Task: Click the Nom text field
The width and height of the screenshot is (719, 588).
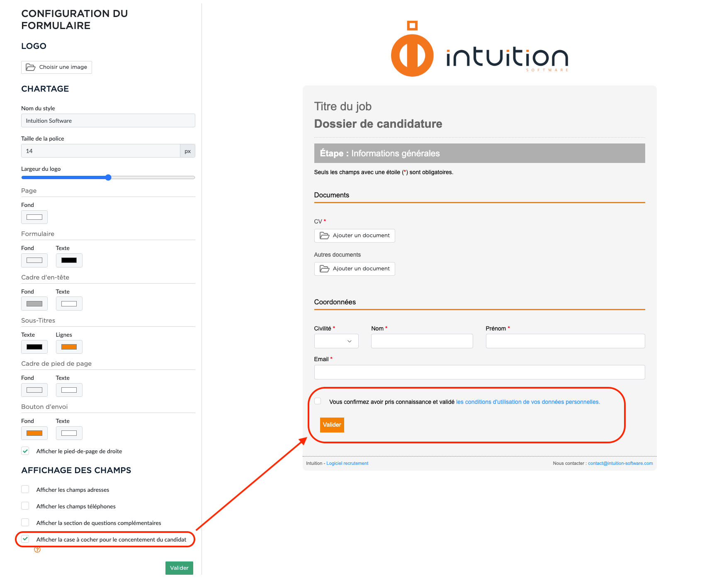Action: (x=422, y=341)
